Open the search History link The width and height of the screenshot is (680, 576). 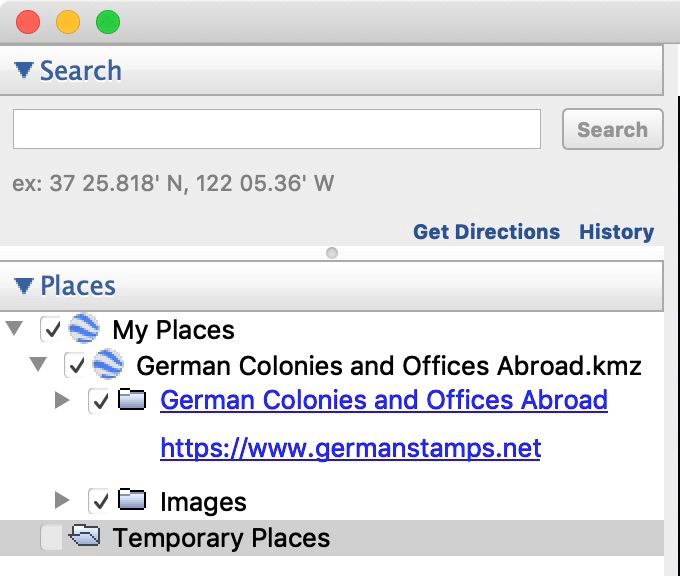tap(616, 232)
